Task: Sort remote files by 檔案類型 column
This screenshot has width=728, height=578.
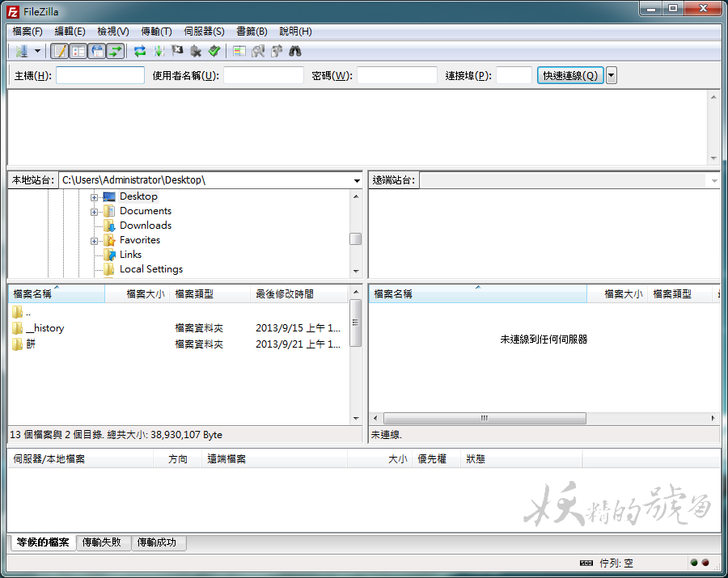Action: [680, 293]
